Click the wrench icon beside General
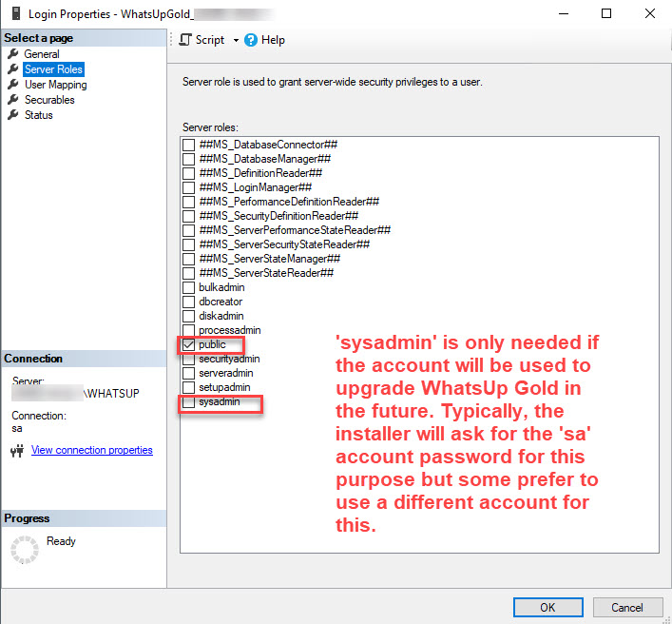 (13, 53)
